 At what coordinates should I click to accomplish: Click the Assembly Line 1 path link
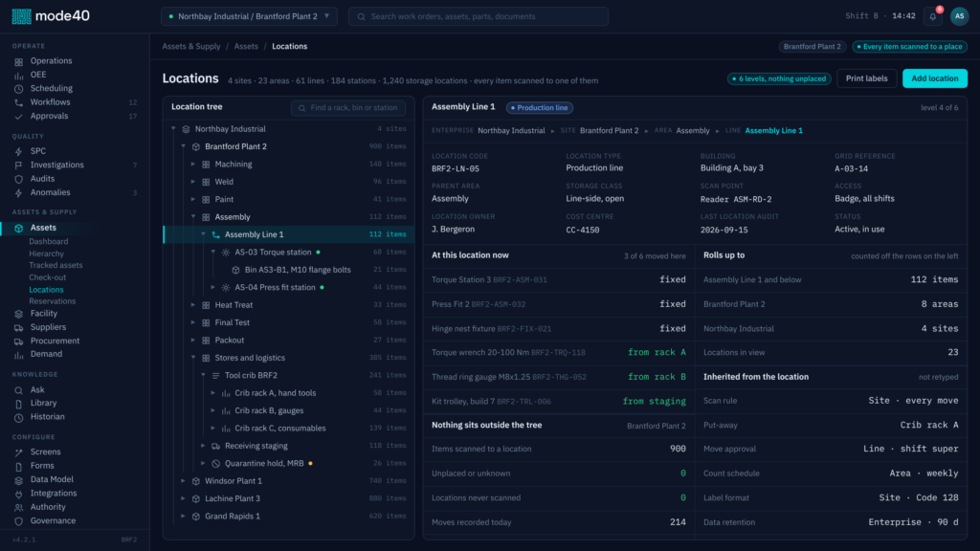tap(773, 130)
